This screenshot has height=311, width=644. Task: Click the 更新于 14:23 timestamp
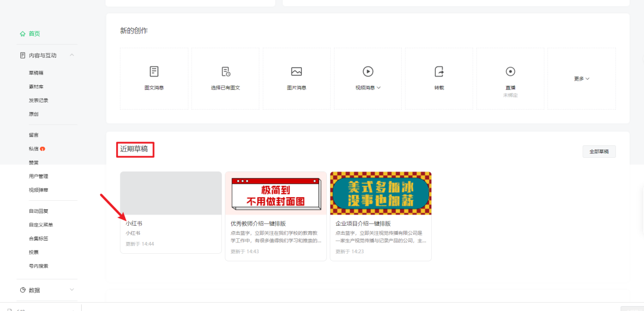pyautogui.click(x=349, y=251)
